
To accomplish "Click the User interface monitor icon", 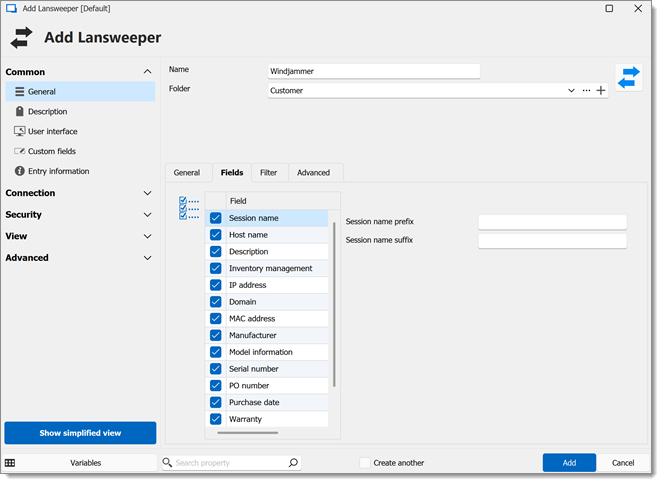I will tap(19, 131).
